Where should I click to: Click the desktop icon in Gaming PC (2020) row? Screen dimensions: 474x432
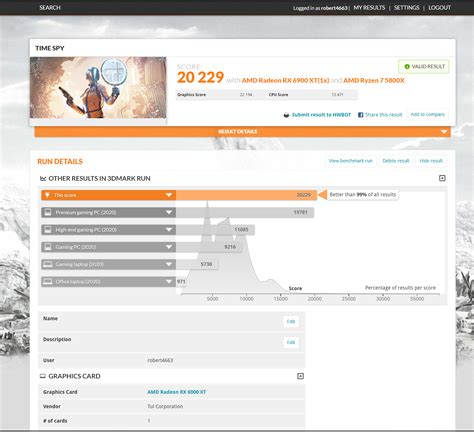tap(48, 247)
